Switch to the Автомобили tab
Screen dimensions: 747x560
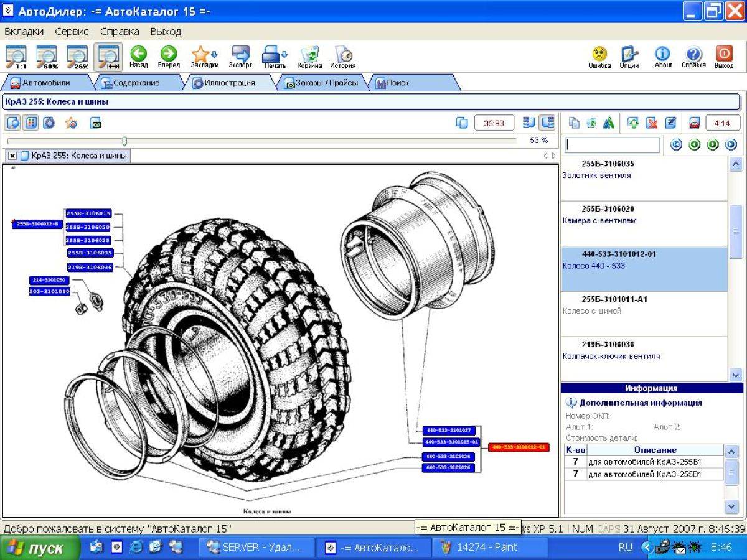click(46, 83)
